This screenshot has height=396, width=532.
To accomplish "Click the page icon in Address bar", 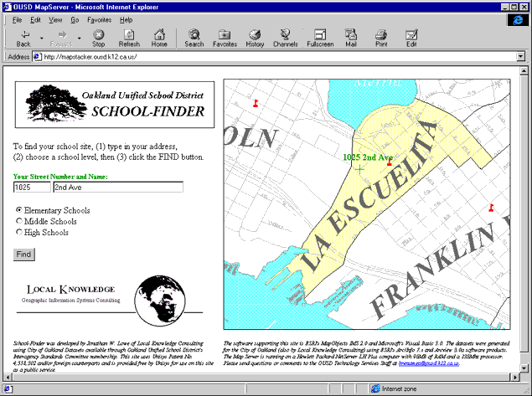I will click(x=37, y=57).
